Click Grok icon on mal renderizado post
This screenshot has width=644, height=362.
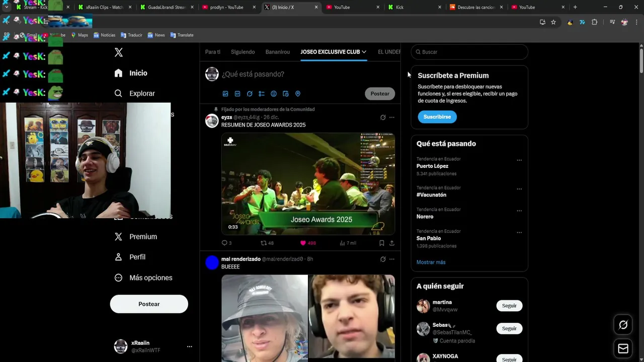383,259
